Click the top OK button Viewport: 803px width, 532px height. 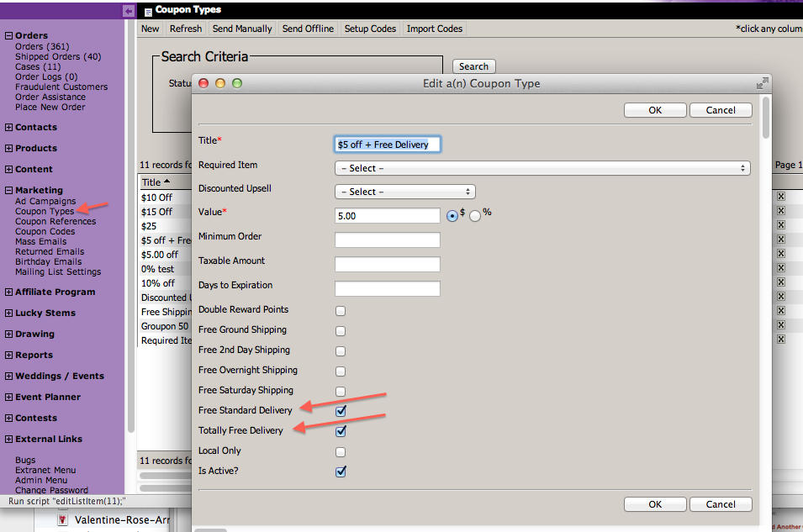[654, 110]
